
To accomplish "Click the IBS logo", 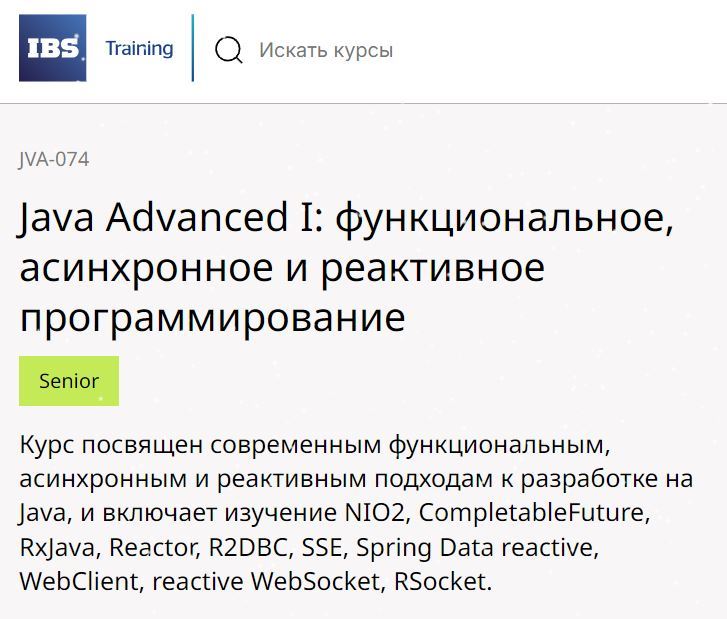I will tap(52, 48).
